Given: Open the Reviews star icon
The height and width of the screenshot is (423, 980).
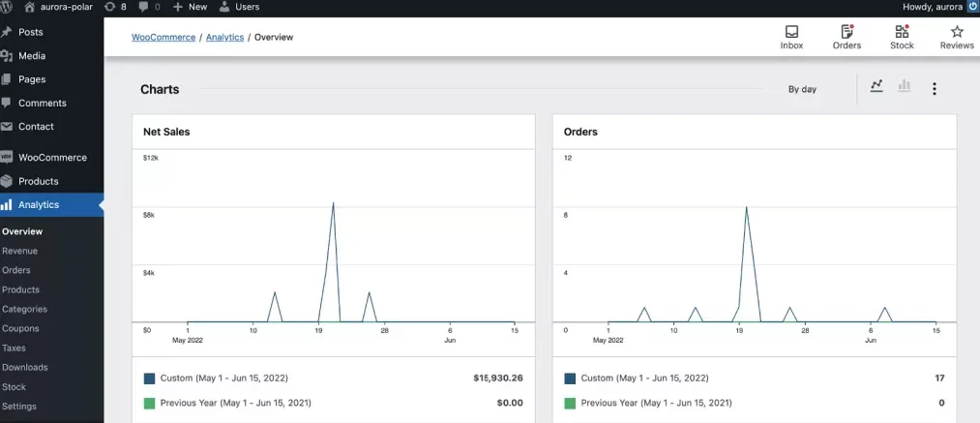Looking at the screenshot, I should pos(957,32).
